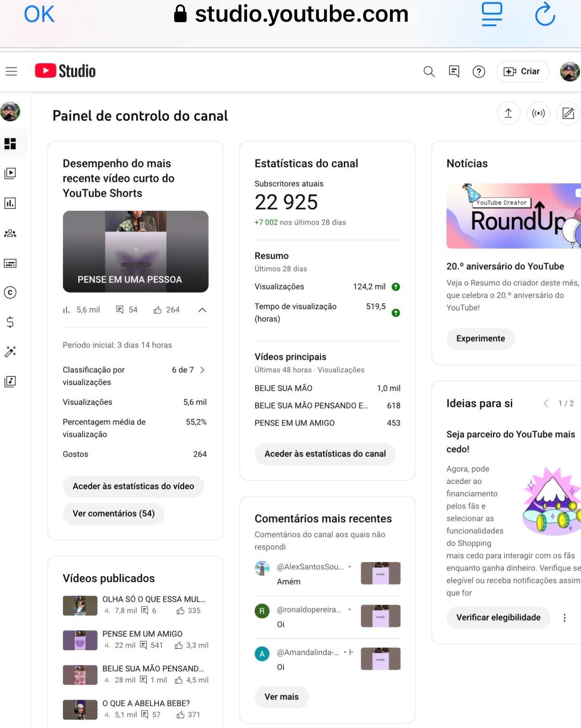Open channel avatar in left sidebar
This screenshot has height=728, width=581.
pyautogui.click(x=10, y=112)
